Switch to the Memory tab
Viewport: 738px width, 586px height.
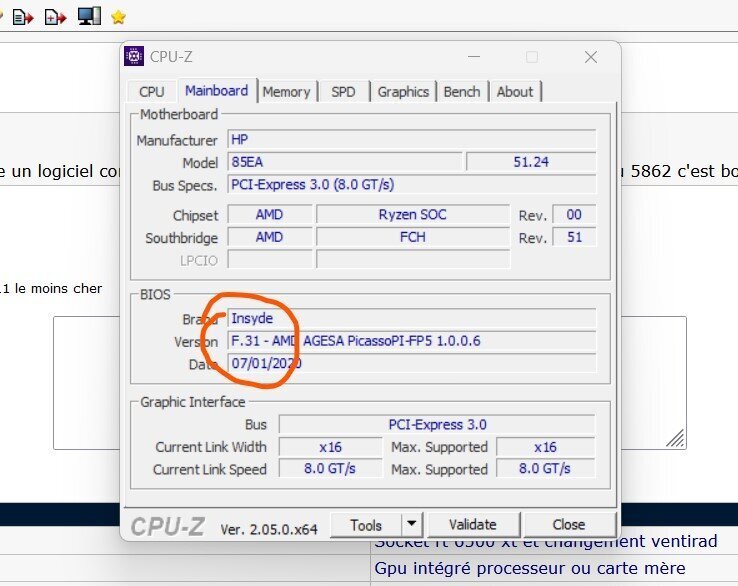[287, 91]
